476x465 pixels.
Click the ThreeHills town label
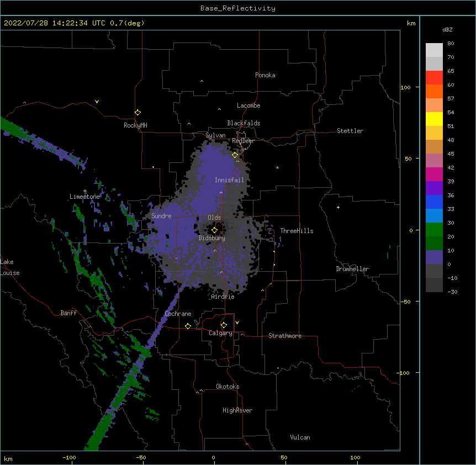click(x=297, y=231)
